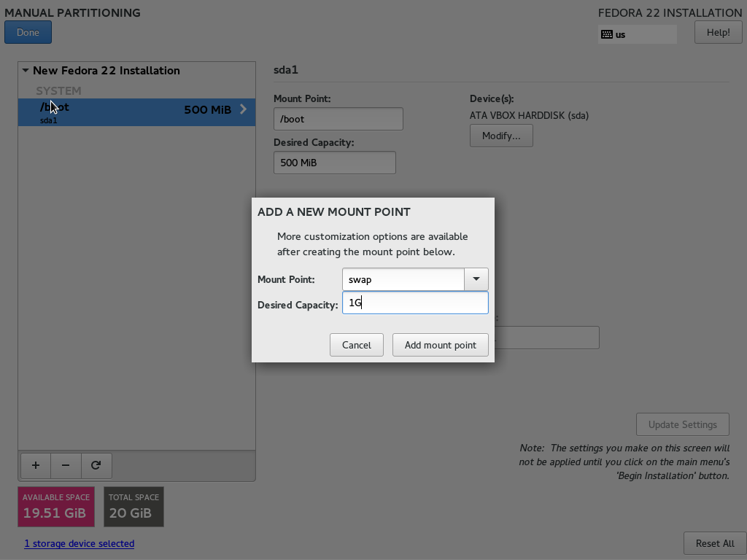The height and width of the screenshot is (560, 747).
Task: Reload storage configuration with refresh icon
Action: pyautogui.click(x=96, y=465)
